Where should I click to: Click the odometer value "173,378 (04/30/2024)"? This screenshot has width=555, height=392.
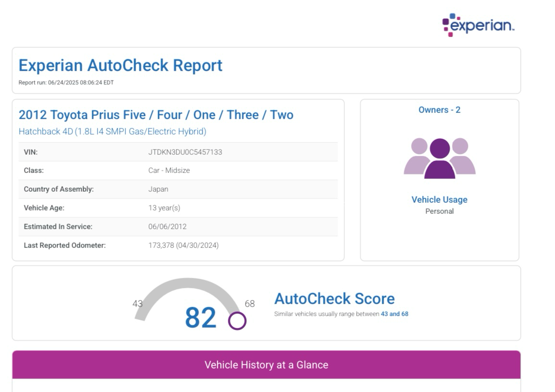pyautogui.click(x=183, y=245)
